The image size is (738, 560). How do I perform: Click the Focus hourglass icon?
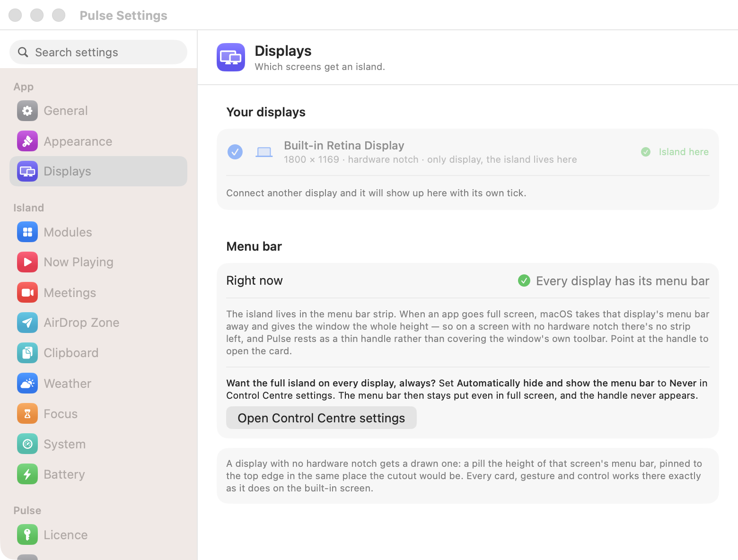click(27, 413)
